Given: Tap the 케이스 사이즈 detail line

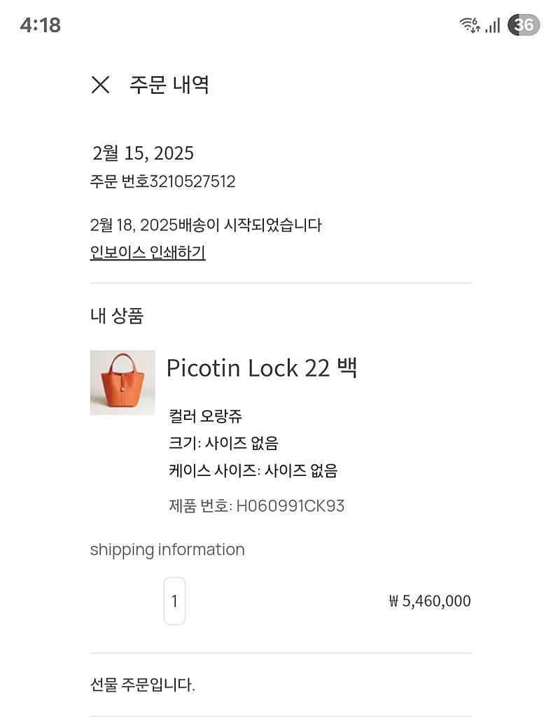Looking at the screenshot, I should (253, 471).
